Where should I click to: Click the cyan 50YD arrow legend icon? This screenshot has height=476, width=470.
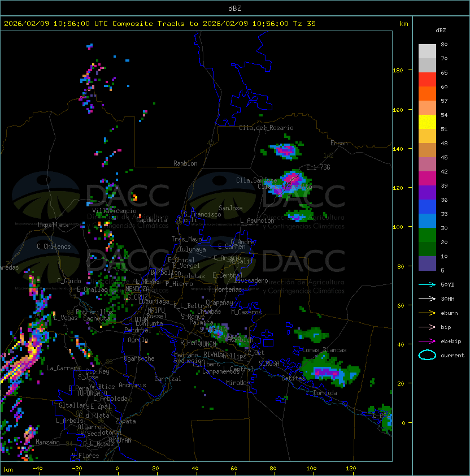point(427,284)
